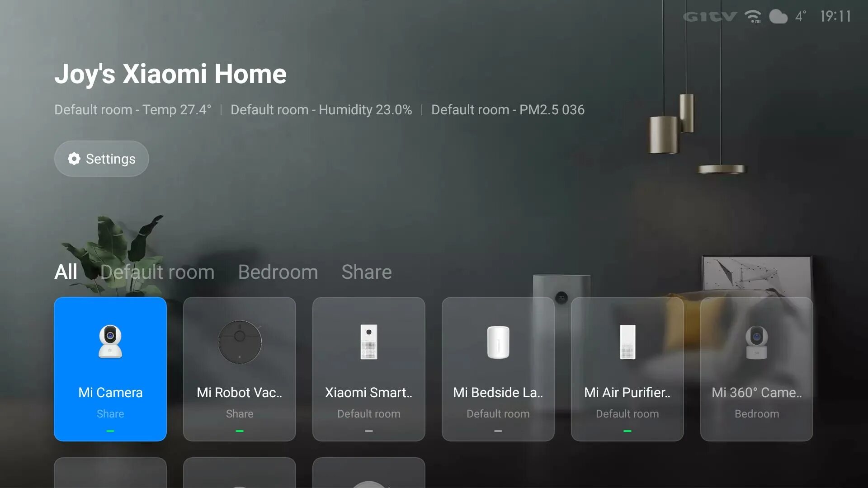Toggle All devices view
868x488 pixels.
pyautogui.click(x=66, y=272)
